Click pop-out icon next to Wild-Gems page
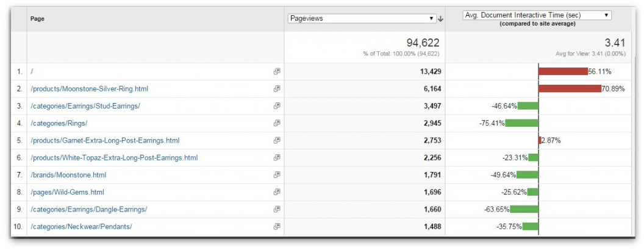Image resolution: width=644 pixels, height=250 pixels. pyautogui.click(x=277, y=192)
